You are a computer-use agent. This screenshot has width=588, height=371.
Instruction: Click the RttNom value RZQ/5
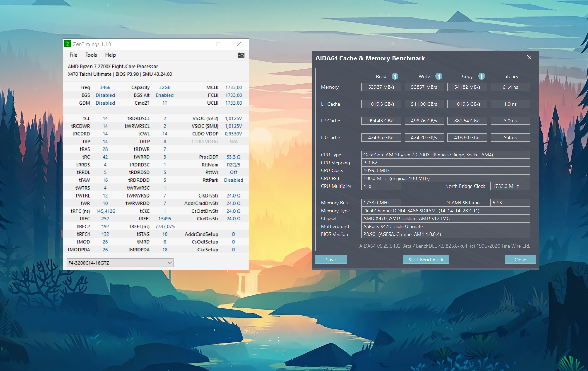pos(233,165)
